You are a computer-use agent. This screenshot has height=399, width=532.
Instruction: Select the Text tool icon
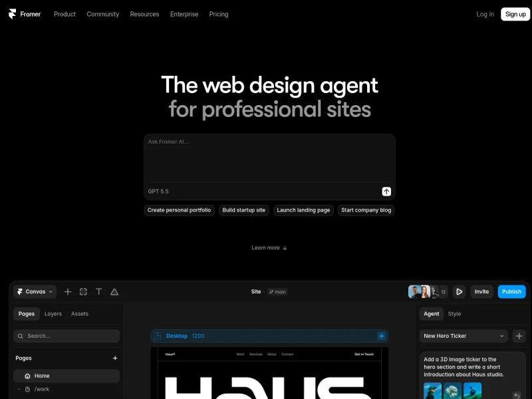pos(98,292)
